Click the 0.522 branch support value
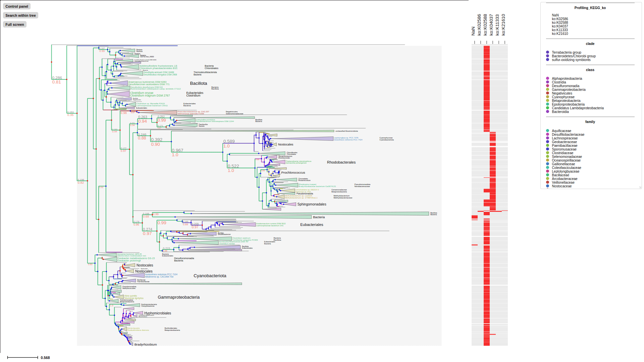 (233, 166)
